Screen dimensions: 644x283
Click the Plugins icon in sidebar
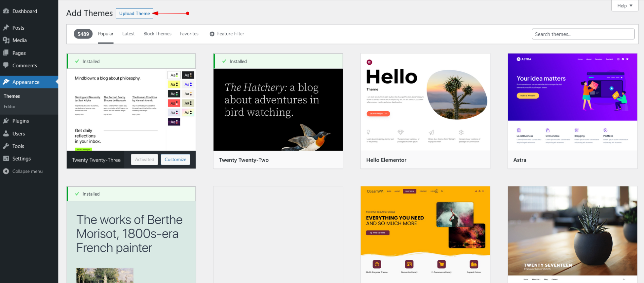[6, 121]
